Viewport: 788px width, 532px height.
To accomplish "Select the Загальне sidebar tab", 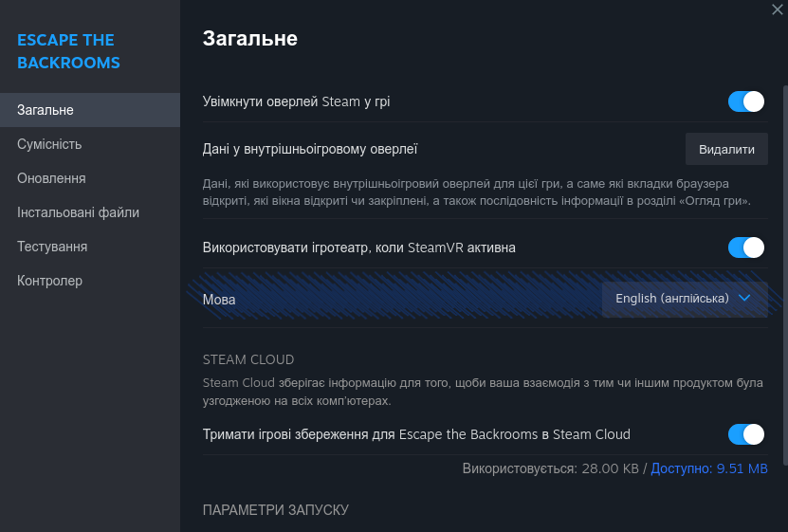I will pyautogui.click(x=90, y=110).
